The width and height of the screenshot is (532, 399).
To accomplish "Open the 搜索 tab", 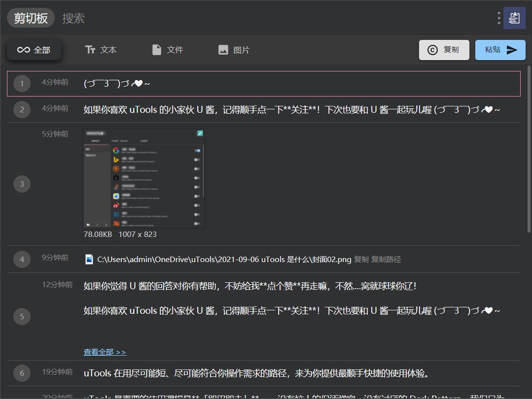I will pos(73,18).
